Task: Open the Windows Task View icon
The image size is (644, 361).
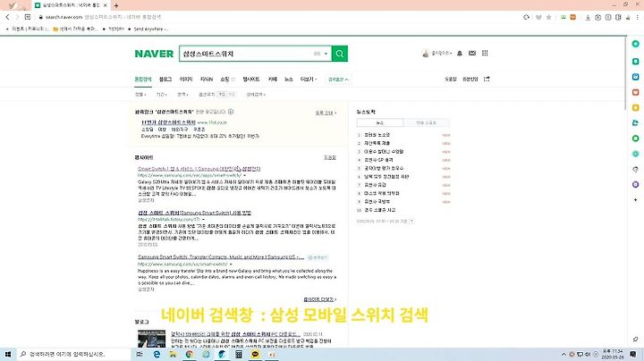Action: pos(140,354)
